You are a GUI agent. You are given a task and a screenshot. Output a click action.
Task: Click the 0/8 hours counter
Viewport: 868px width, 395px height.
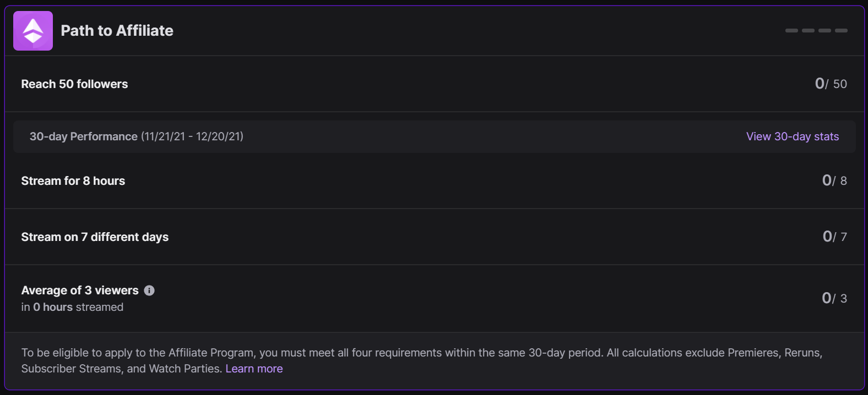834,180
